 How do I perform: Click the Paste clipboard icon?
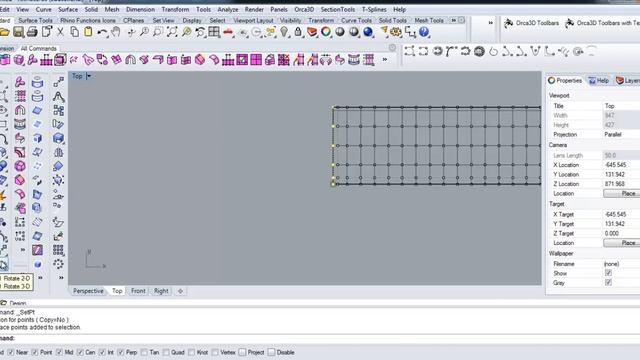click(88, 32)
